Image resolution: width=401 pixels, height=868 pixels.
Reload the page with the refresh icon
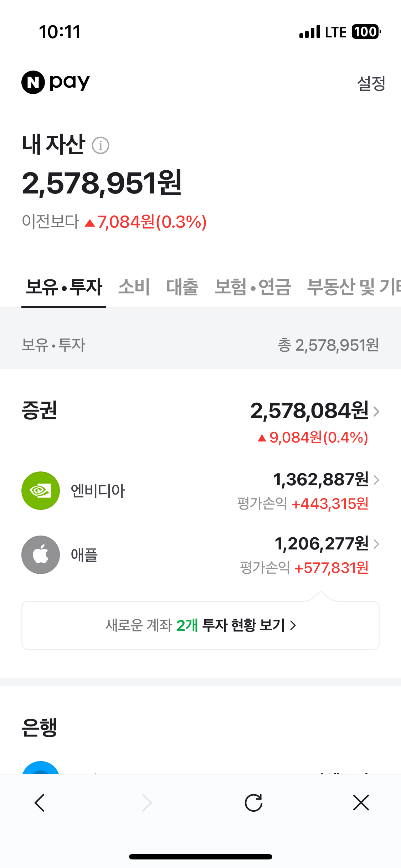[x=253, y=803]
